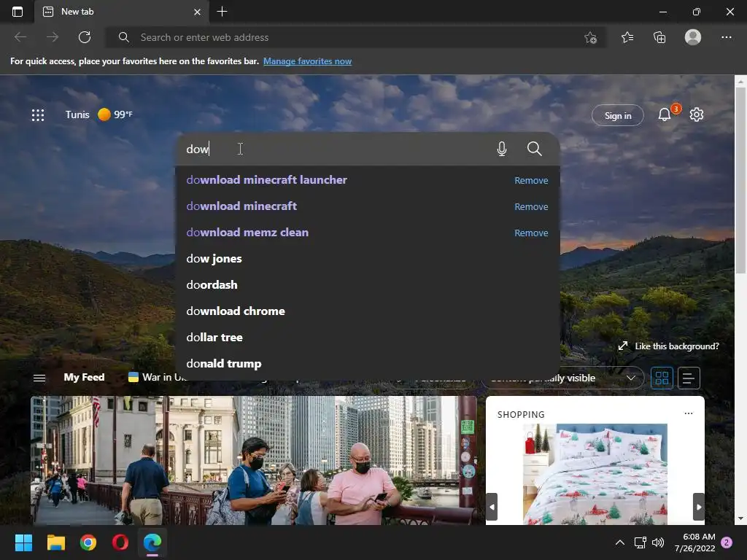Image resolution: width=747 pixels, height=560 pixels.
Task: Open Settings and more ellipsis menu
Action: 726,37
